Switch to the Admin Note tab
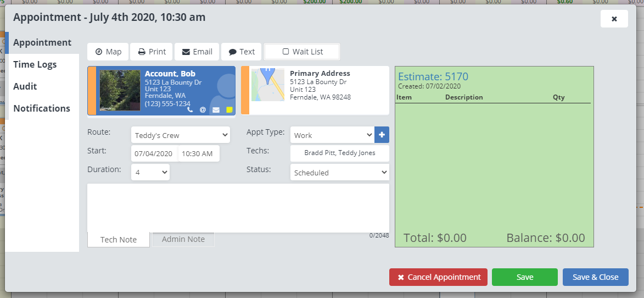 point(183,239)
